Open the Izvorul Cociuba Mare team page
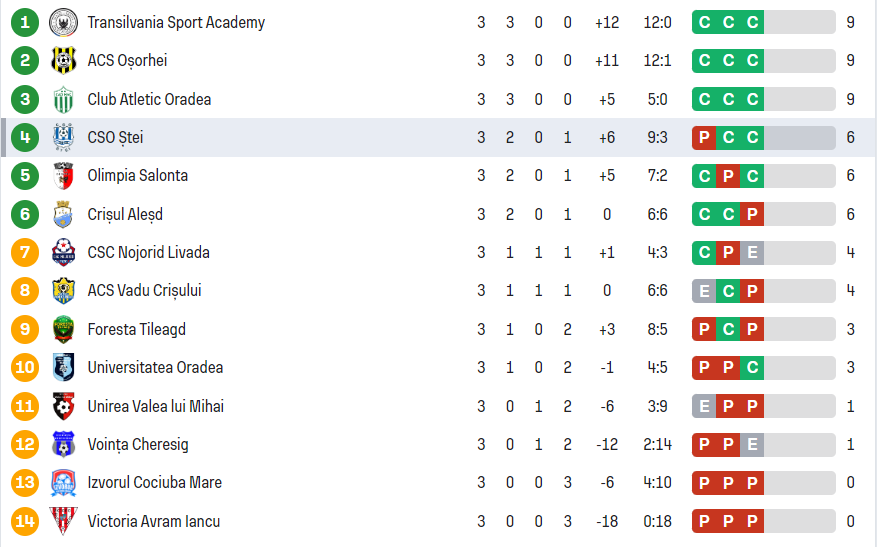 point(154,482)
